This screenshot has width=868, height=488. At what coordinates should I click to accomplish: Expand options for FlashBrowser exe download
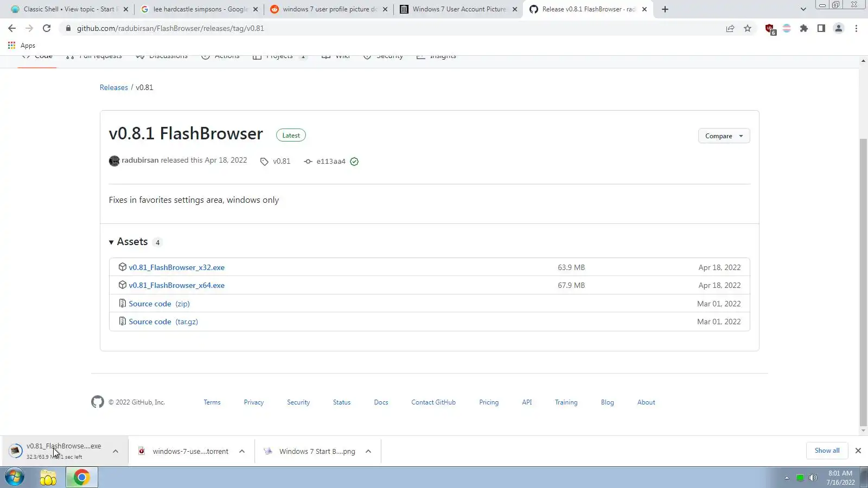click(116, 451)
